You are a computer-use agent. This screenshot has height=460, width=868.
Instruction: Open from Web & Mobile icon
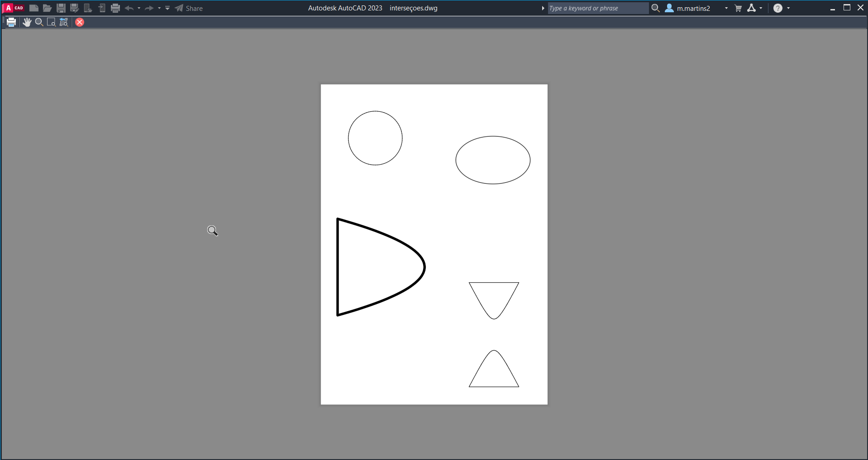click(88, 8)
